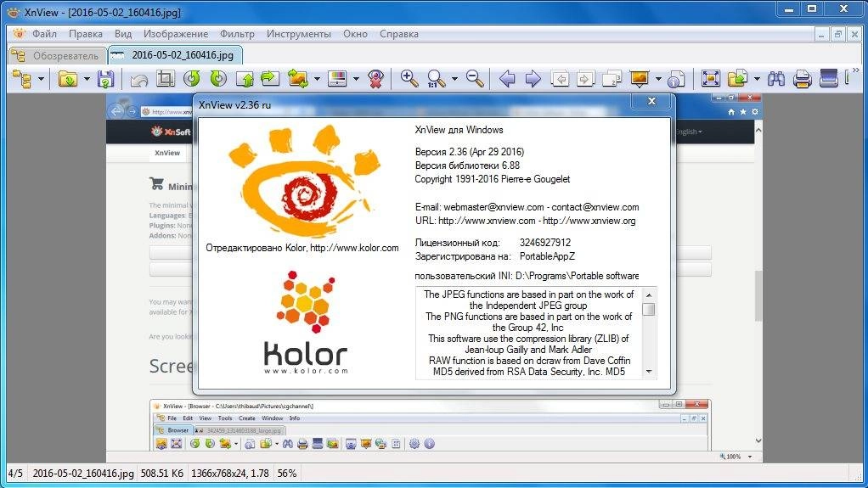Click the horizontal mirror icon

point(270,79)
